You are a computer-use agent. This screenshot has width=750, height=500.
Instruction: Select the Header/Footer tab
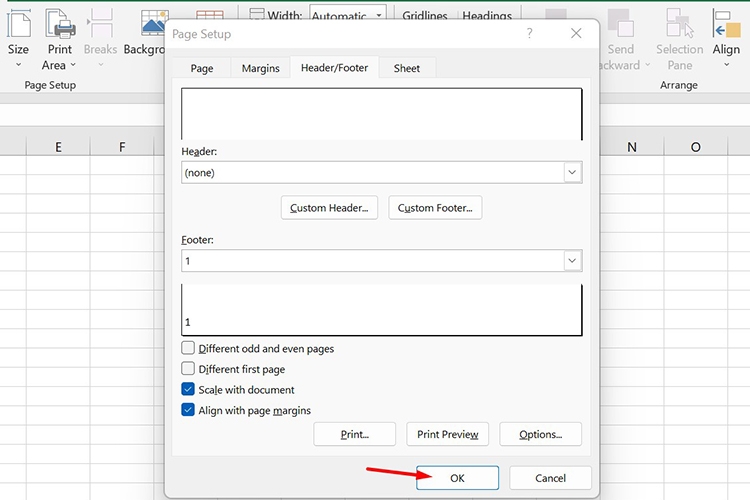point(334,68)
